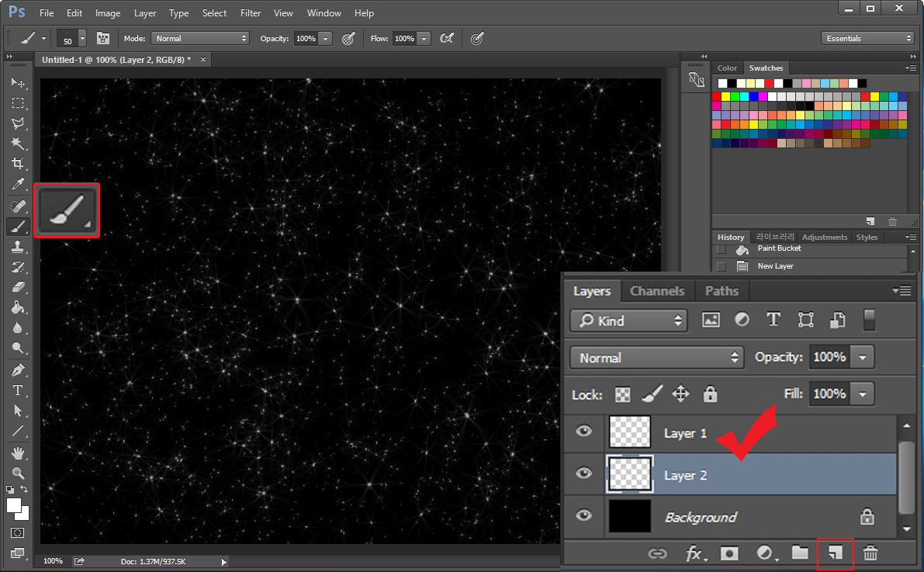Enable airbrush-style build-up effects
Screen dimensions: 924x572
point(448,38)
